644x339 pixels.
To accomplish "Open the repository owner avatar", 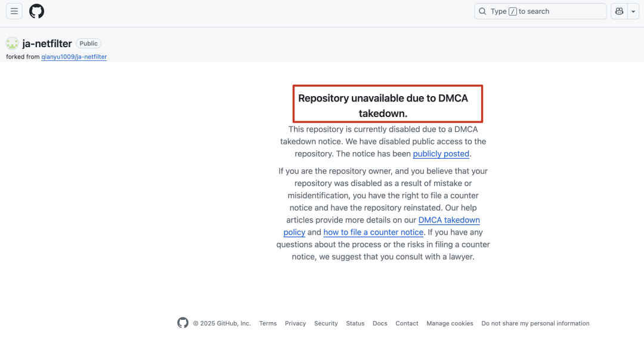I will pyautogui.click(x=13, y=43).
